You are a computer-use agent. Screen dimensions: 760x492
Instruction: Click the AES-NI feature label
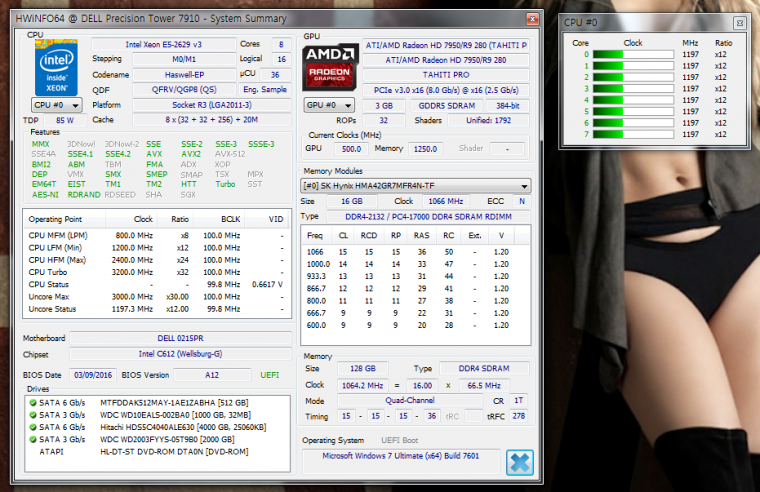coord(45,194)
